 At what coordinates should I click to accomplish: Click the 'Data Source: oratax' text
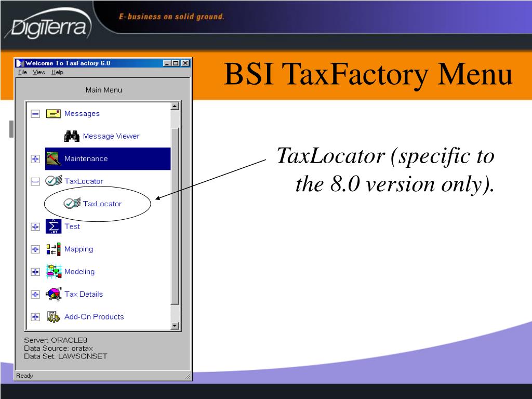pos(58,349)
